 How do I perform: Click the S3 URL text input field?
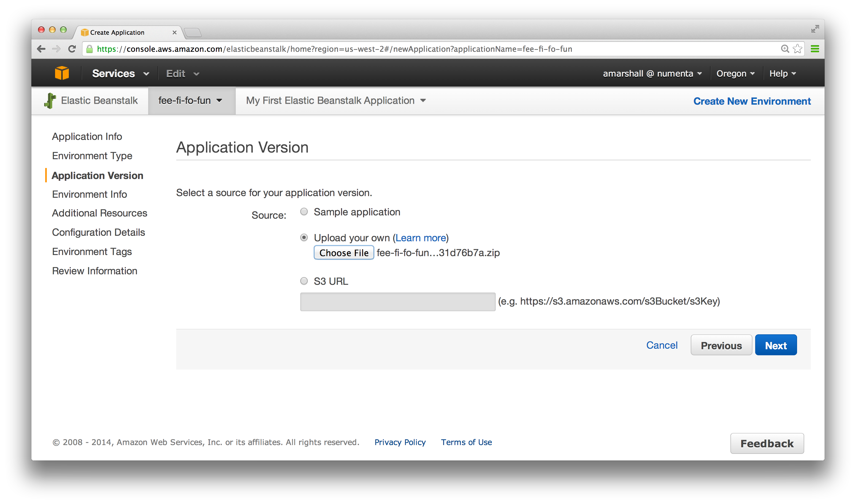397,302
